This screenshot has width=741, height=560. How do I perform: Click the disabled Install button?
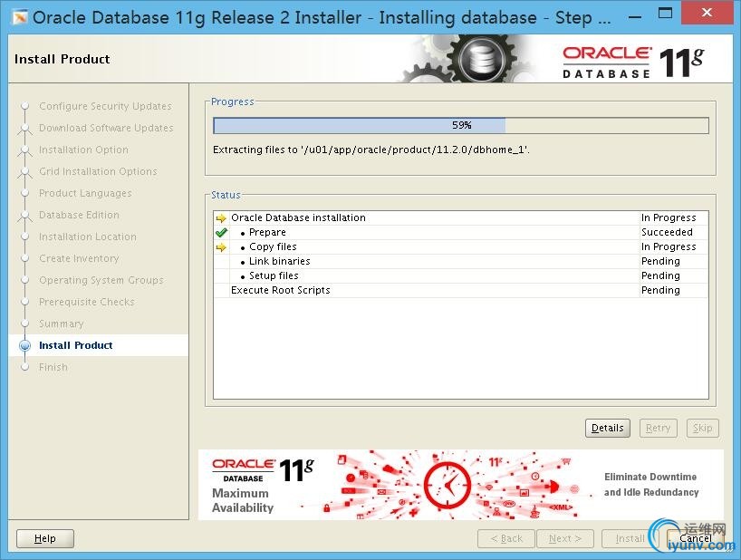[x=630, y=538]
